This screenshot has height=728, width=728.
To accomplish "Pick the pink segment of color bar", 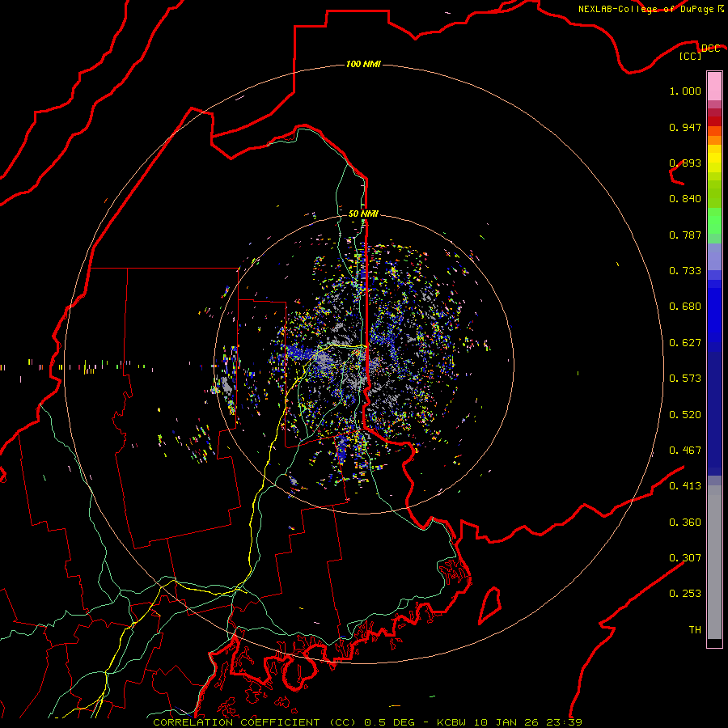I will pyautogui.click(x=714, y=87).
